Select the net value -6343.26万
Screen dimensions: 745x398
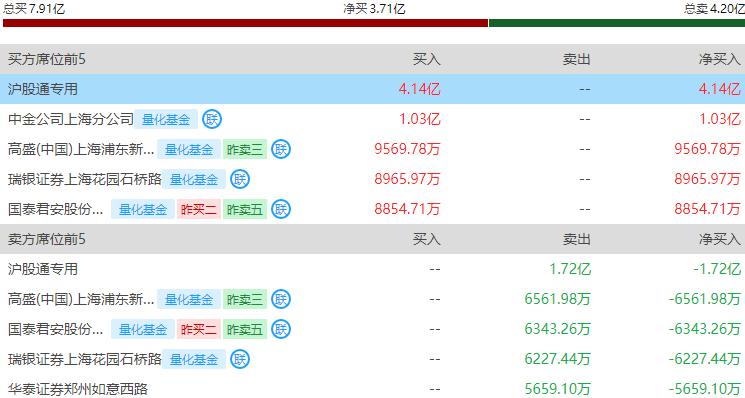coord(705,329)
